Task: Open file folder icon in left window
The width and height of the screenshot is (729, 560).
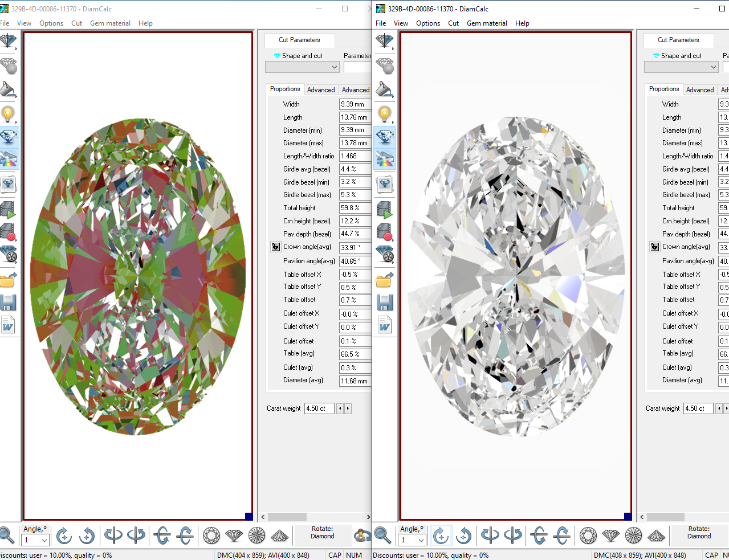Action: [8, 280]
